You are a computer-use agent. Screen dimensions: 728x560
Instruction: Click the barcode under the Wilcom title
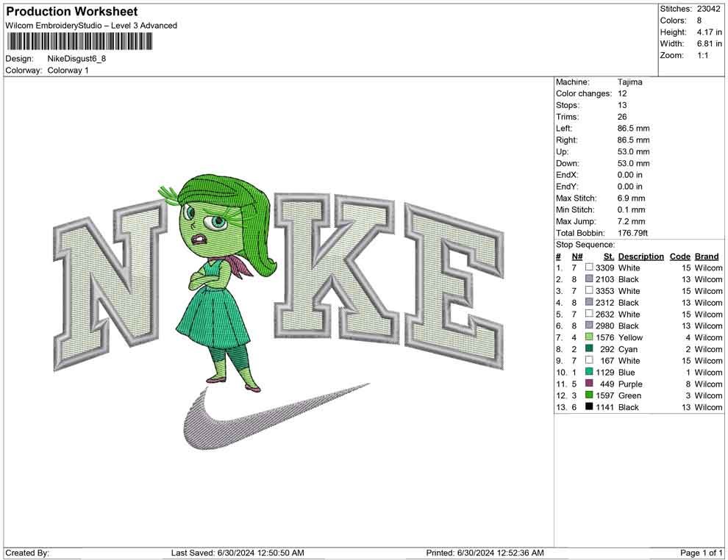(79, 41)
